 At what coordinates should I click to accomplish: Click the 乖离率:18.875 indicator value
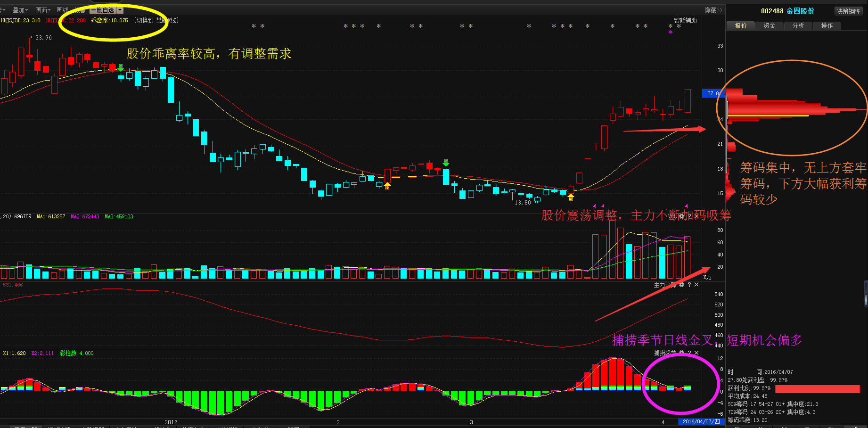pyautogui.click(x=109, y=20)
